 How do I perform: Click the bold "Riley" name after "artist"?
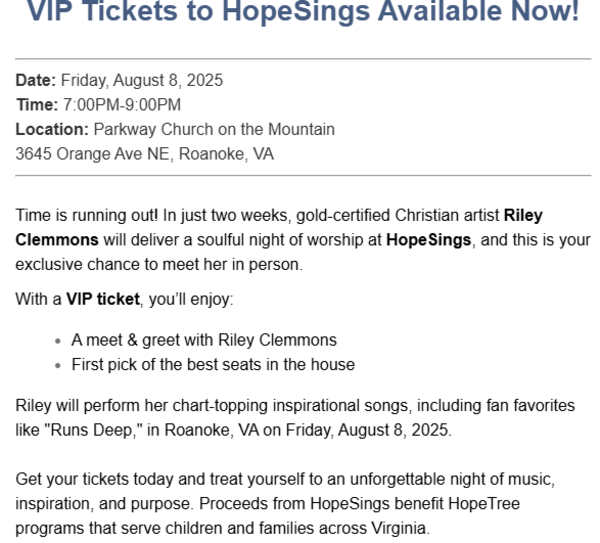click(523, 215)
